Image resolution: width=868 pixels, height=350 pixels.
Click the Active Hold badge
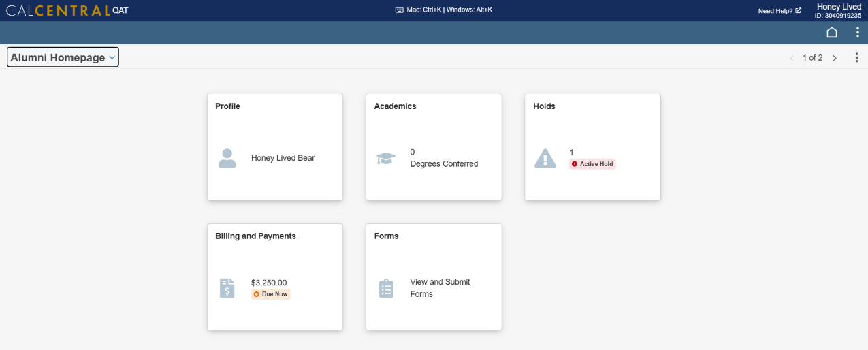click(592, 164)
